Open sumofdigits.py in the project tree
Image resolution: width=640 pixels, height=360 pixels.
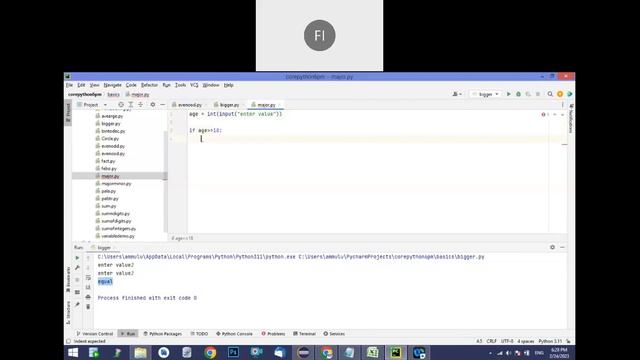point(116,221)
